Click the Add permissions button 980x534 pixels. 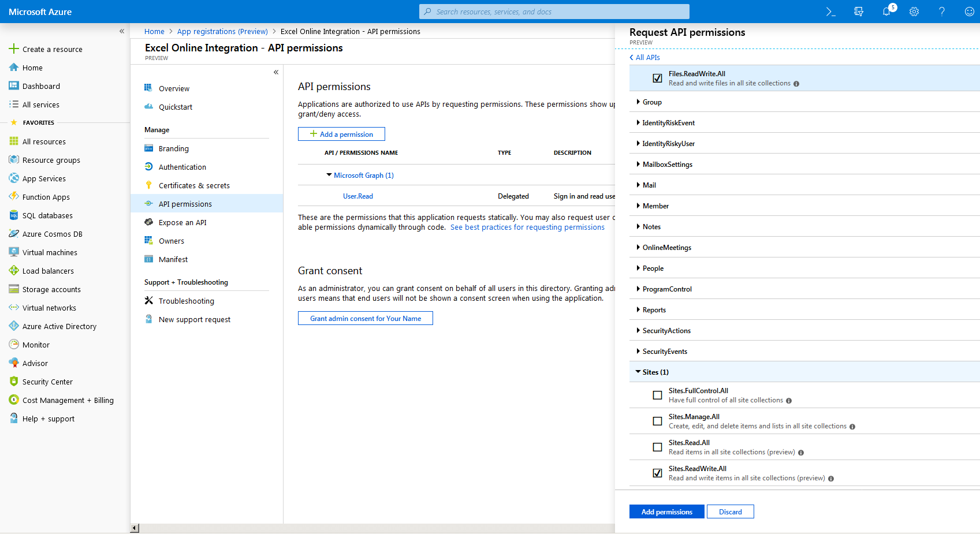point(666,512)
